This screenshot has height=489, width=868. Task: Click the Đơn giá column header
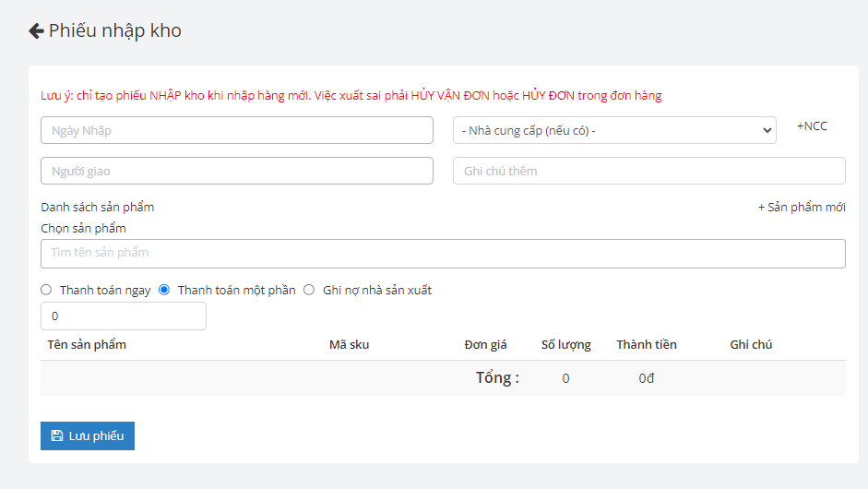pos(485,344)
